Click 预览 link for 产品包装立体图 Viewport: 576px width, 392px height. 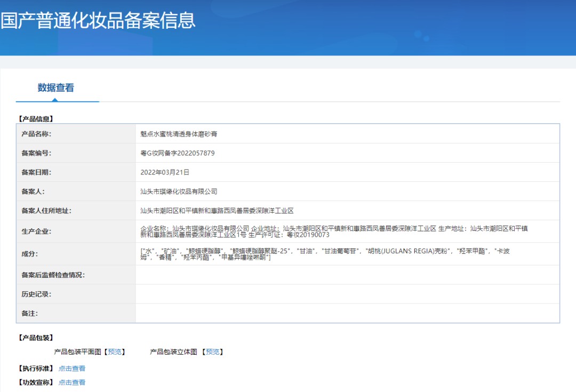point(213,352)
